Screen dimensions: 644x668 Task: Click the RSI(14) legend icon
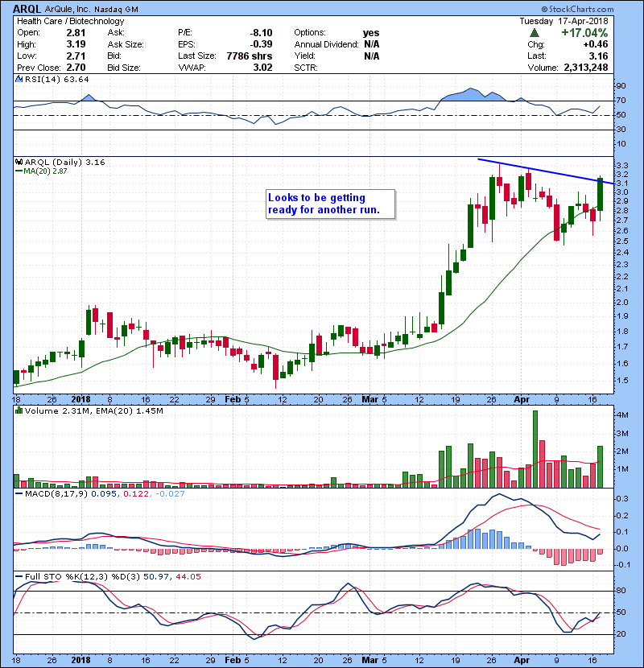[19, 80]
